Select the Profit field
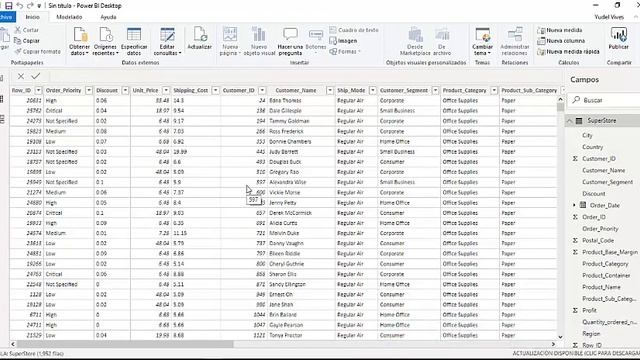Image resolution: width=640 pixels, height=360 pixels. click(589, 310)
